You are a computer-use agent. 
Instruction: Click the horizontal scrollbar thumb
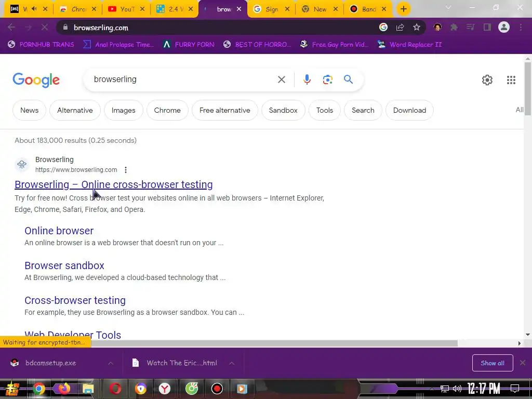274,343
